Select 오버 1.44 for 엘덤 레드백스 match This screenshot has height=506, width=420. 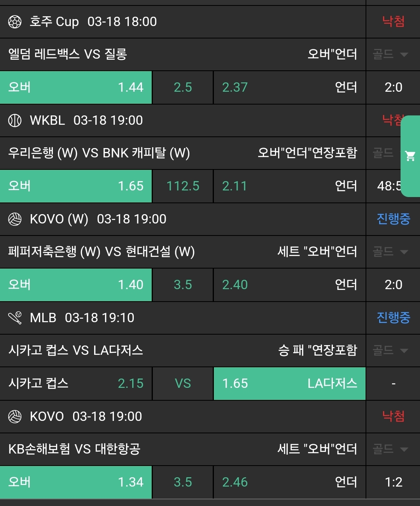[x=76, y=87]
